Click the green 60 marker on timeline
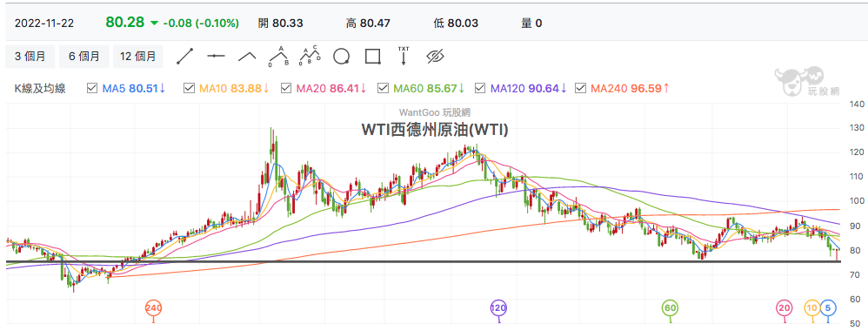The height and width of the screenshot is (331, 868). pos(671,307)
